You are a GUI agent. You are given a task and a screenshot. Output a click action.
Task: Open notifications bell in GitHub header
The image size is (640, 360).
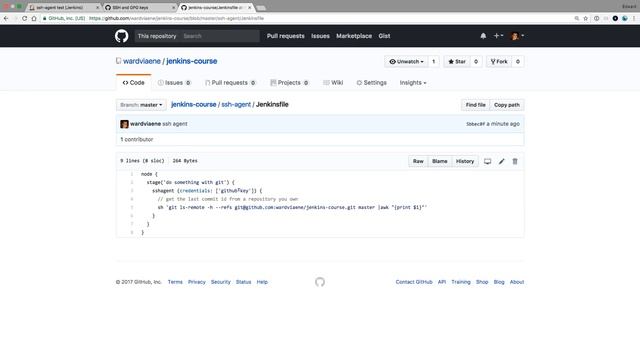pyautogui.click(x=483, y=36)
